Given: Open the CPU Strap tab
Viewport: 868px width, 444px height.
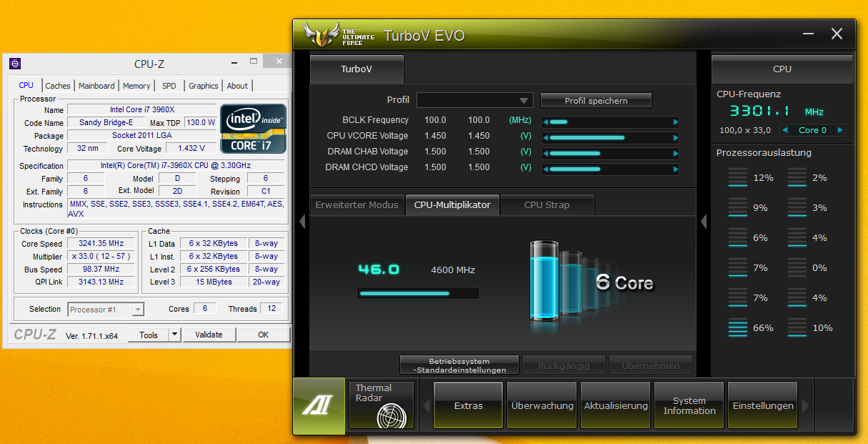Looking at the screenshot, I should 547,204.
